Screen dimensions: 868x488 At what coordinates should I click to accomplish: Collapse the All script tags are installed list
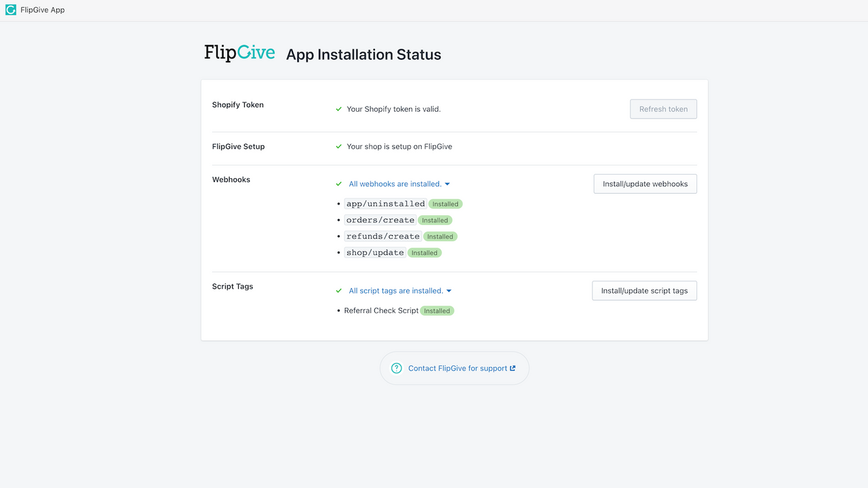point(400,291)
